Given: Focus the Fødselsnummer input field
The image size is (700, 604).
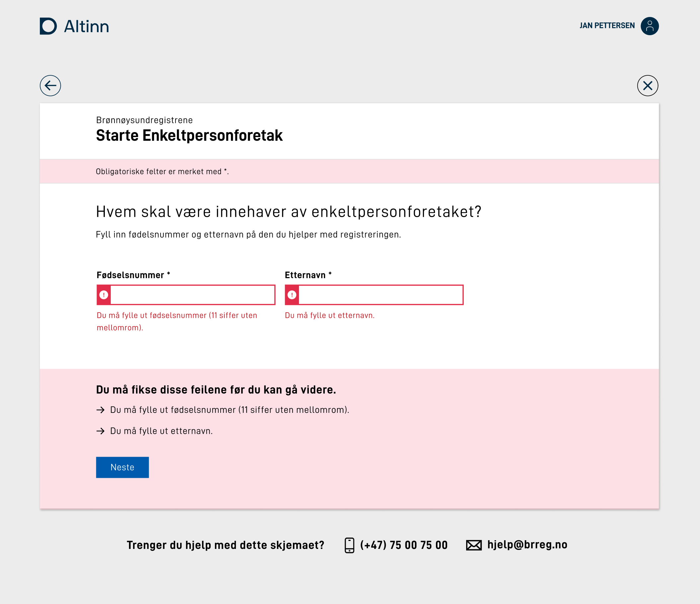Looking at the screenshot, I should coord(192,295).
